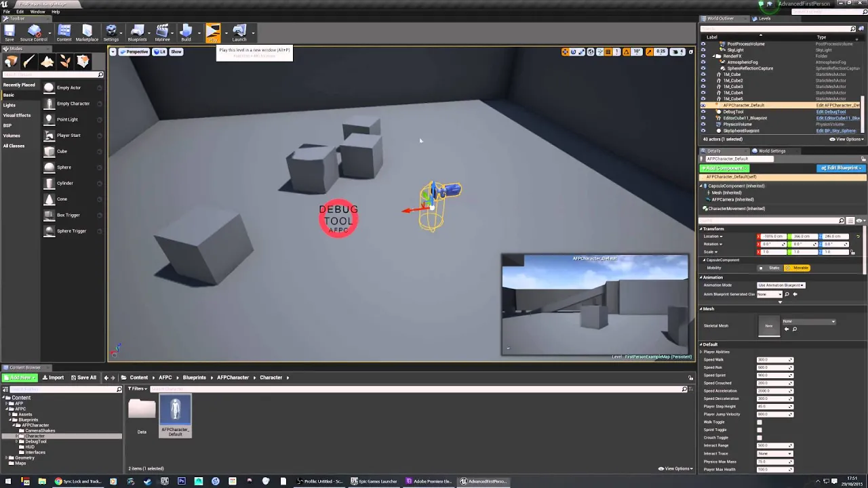Hide SkyLight actor via eye icon
The image size is (868, 488).
703,50
